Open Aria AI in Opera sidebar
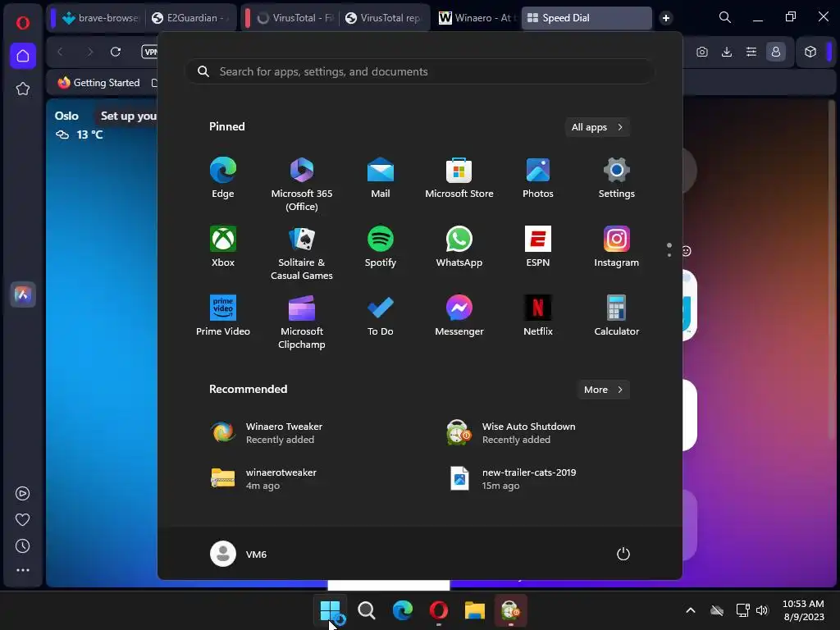The height and width of the screenshot is (630, 840). click(x=23, y=294)
